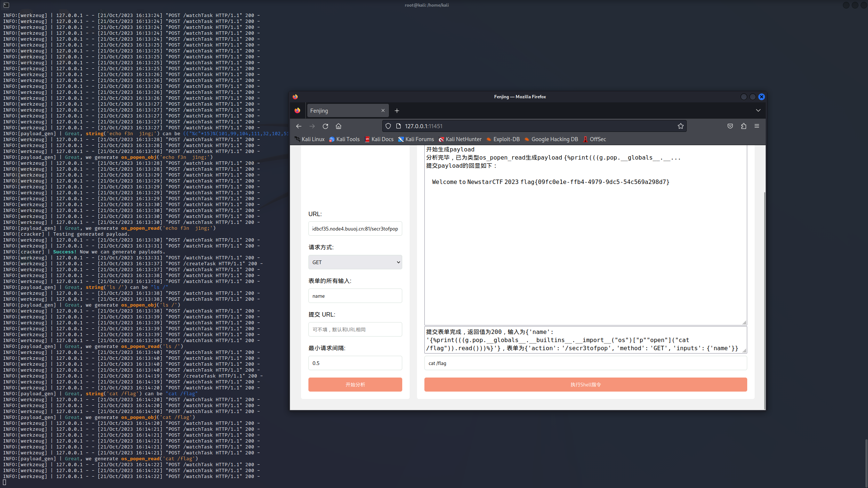Reload the Fenjing page

click(325, 126)
